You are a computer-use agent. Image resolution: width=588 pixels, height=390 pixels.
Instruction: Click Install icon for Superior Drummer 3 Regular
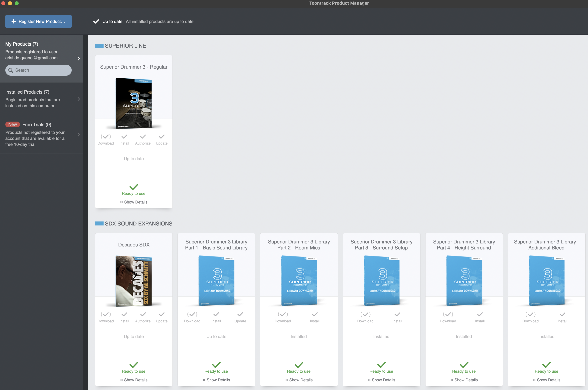124,137
